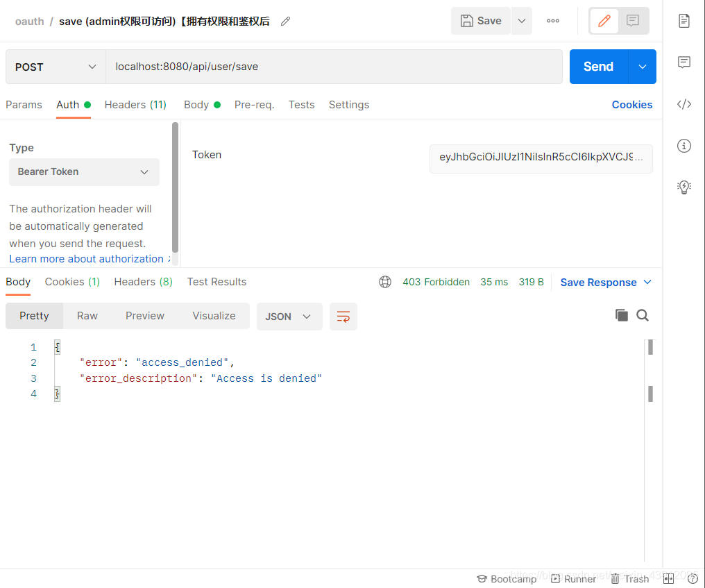Viewport: 705px width, 588px height.
Task: Click the globe network information icon
Action: [x=385, y=282]
